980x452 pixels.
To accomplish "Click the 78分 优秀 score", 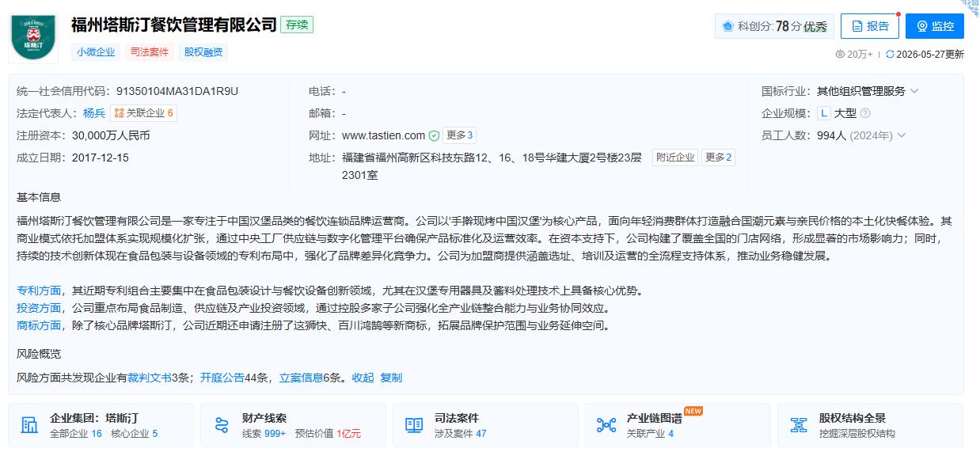I will pyautogui.click(x=801, y=26).
